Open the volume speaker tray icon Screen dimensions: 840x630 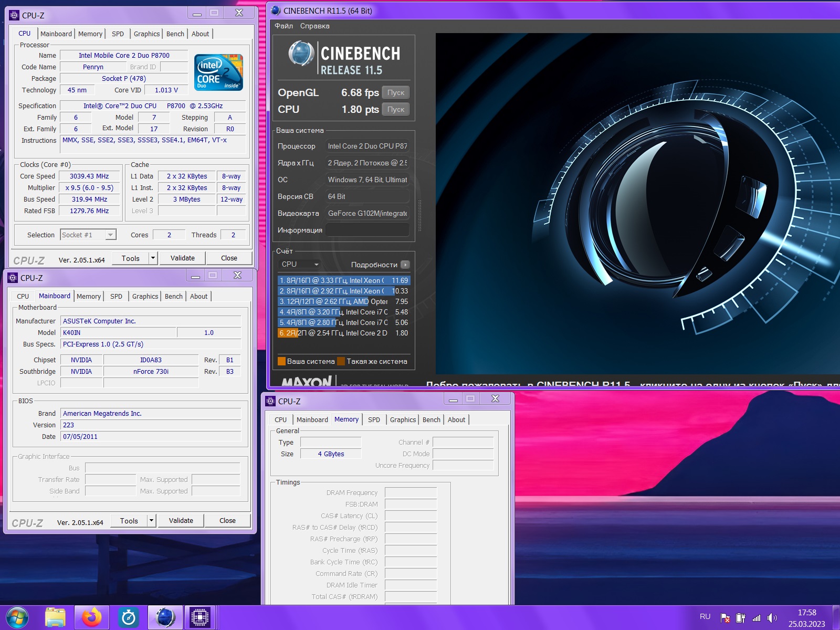[x=772, y=618]
